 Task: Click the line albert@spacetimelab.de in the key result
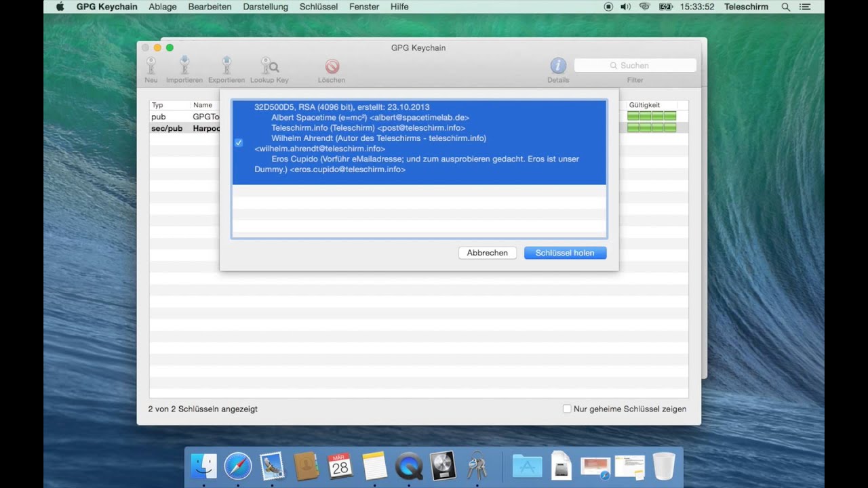[x=370, y=117]
